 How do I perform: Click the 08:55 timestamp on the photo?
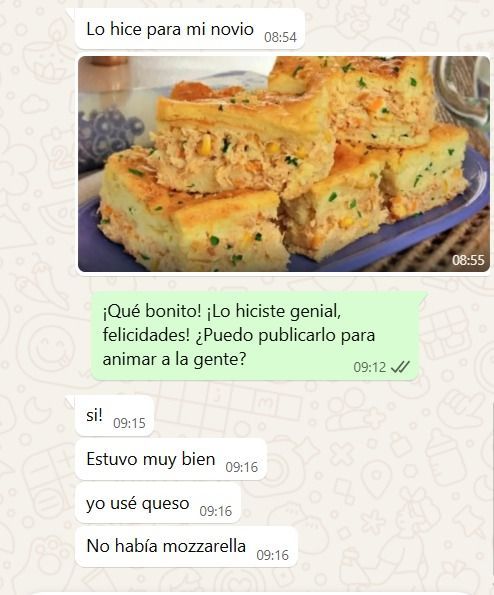click(x=468, y=260)
